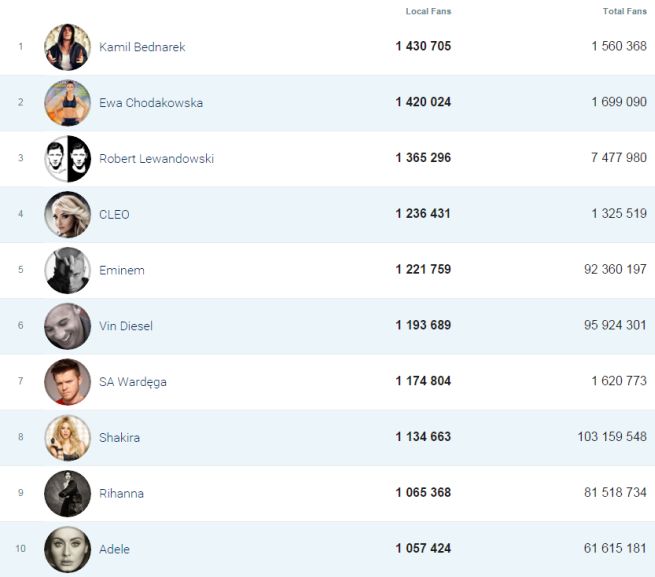The image size is (655, 577).
Task: Click Shakira's profile picture
Action: 67,438
